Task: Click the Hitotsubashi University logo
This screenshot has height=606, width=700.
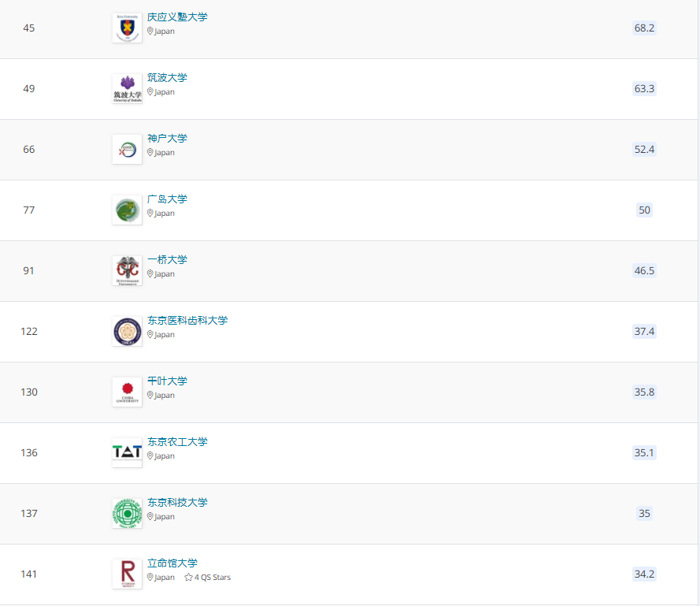Action: (127, 271)
